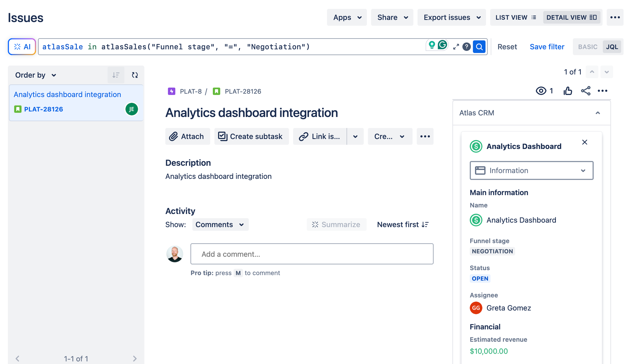The image size is (633, 364).
Task: Click the share issue icon
Action: pyautogui.click(x=585, y=91)
